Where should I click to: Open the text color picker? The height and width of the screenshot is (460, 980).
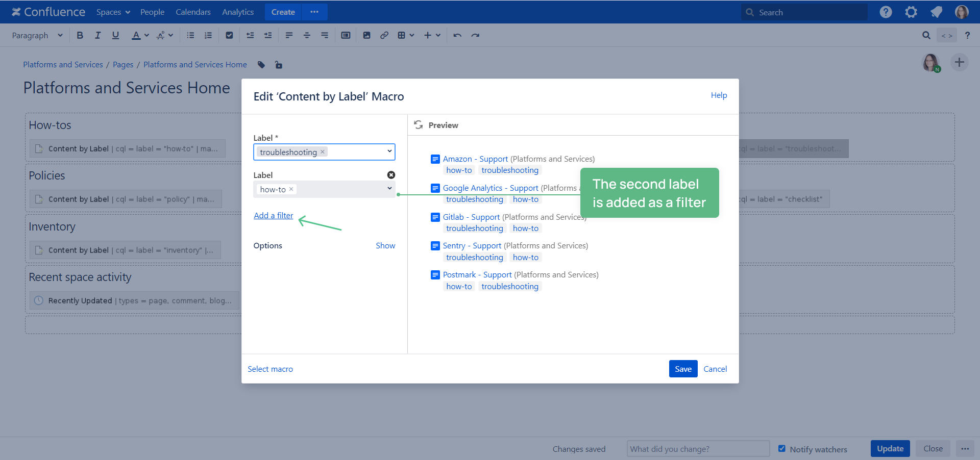(136, 35)
